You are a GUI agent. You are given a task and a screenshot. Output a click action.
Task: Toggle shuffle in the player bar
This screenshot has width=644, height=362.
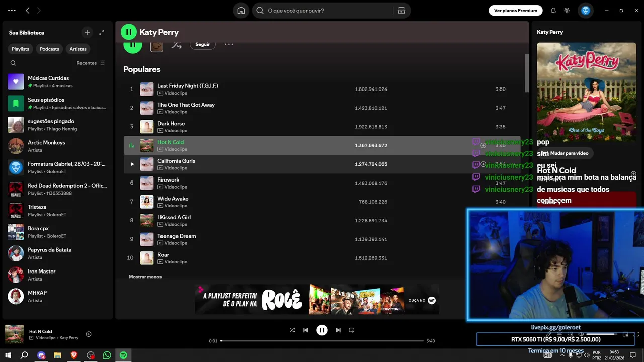click(292, 330)
